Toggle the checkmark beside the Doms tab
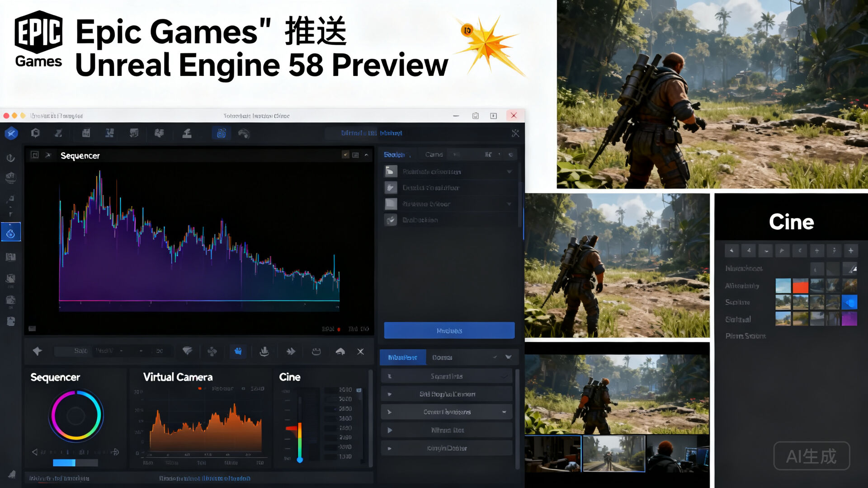Image resolution: width=868 pixels, height=488 pixels. (x=495, y=357)
